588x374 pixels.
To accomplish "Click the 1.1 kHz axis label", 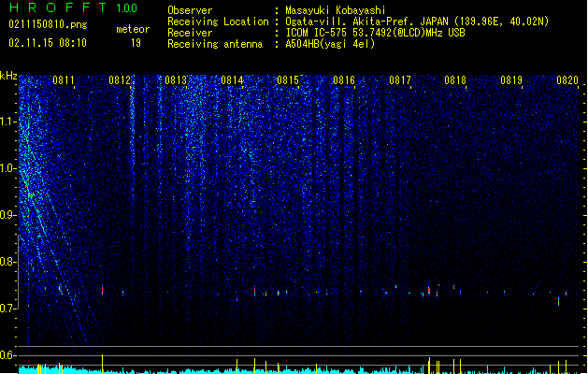I will coord(8,122).
